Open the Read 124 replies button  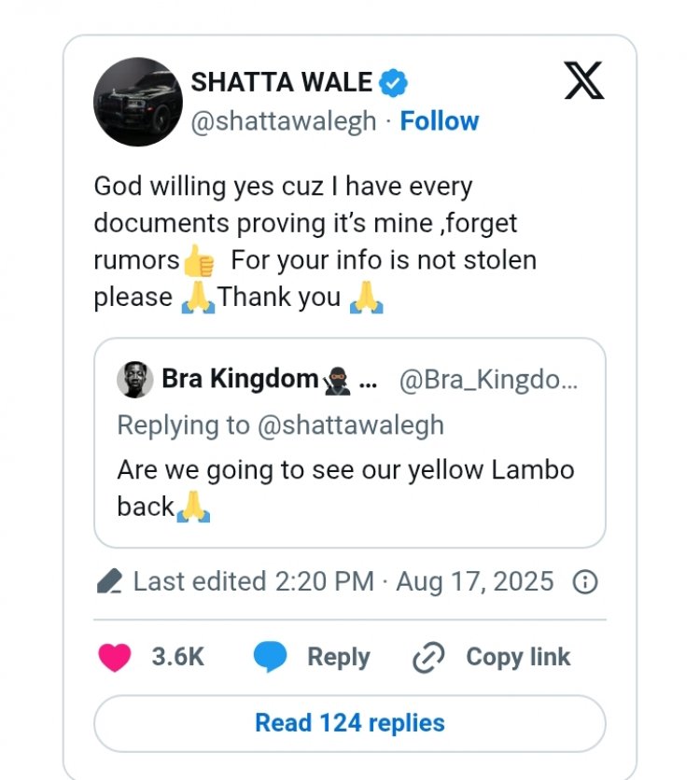click(349, 723)
